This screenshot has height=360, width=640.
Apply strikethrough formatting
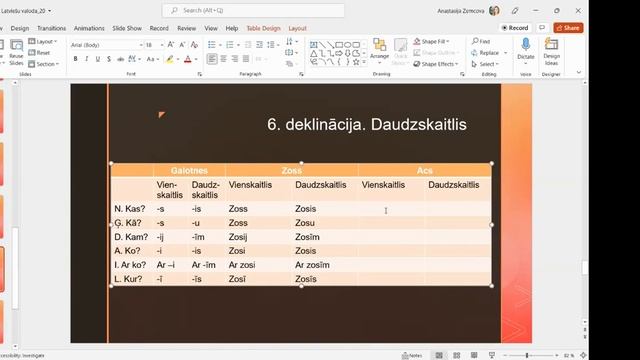coord(120,59)
